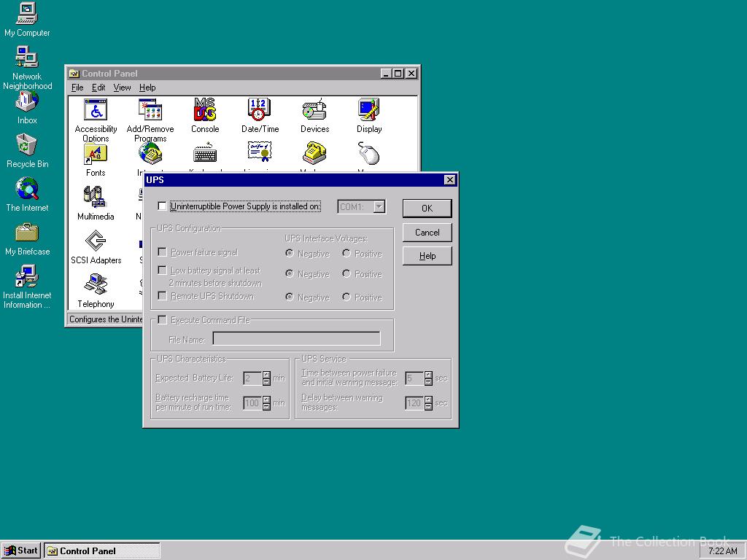The width and height of the screenshot is (747, 560).
Task: Enable Uninterruptible Power Supply is installed checkbox
Action: [x=162, y=206]
